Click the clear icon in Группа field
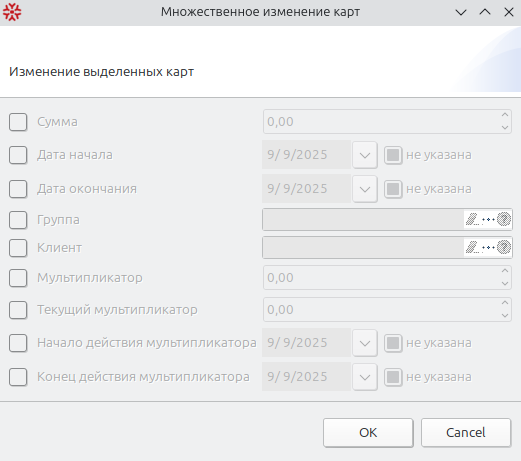Image resolution: width=521 pixels, height=461 pixels. point(472,219)
